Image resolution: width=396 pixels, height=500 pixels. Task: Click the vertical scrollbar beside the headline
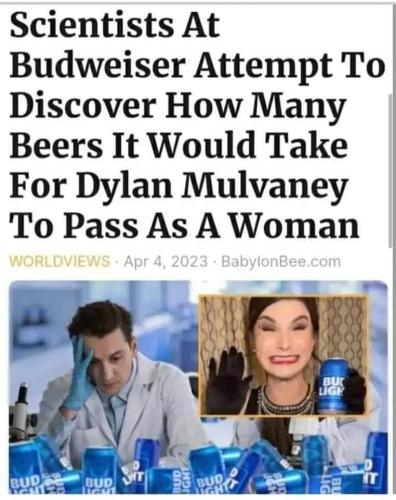[391, 170]
